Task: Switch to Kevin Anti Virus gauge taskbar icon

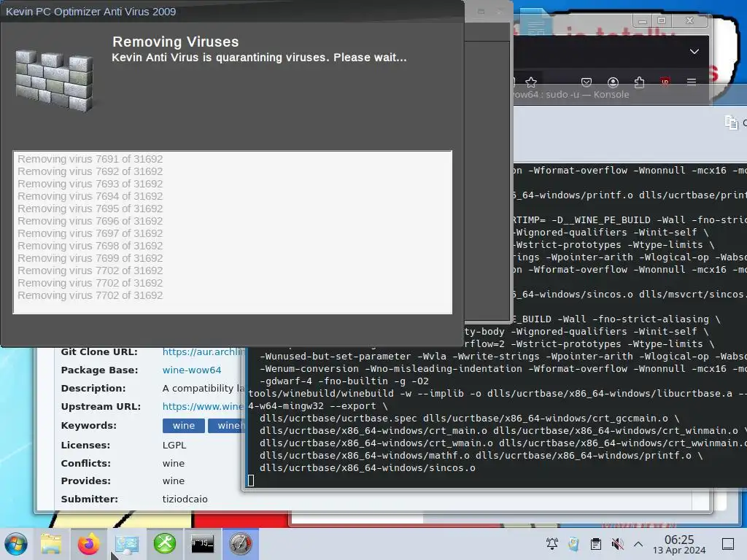Action: tap(241, 544)
